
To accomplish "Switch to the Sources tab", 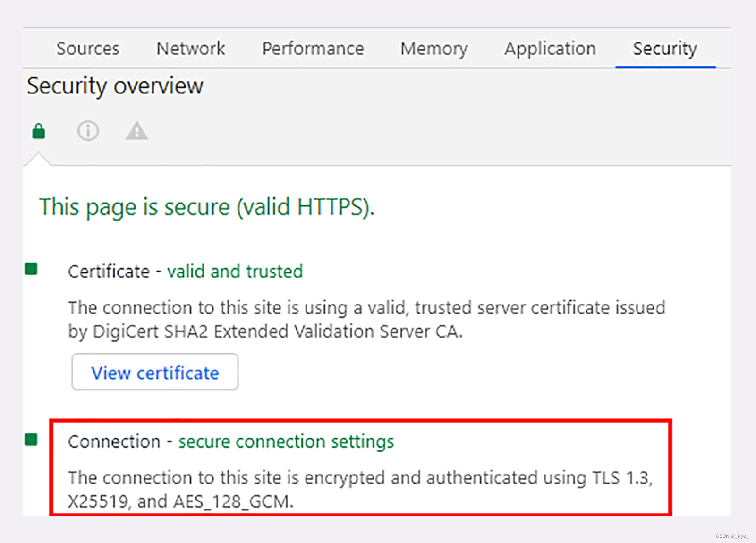I will click(88, 49).
